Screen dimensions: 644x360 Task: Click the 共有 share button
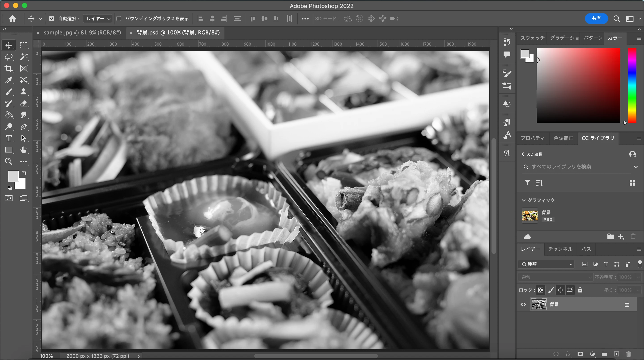coord(596,18)
